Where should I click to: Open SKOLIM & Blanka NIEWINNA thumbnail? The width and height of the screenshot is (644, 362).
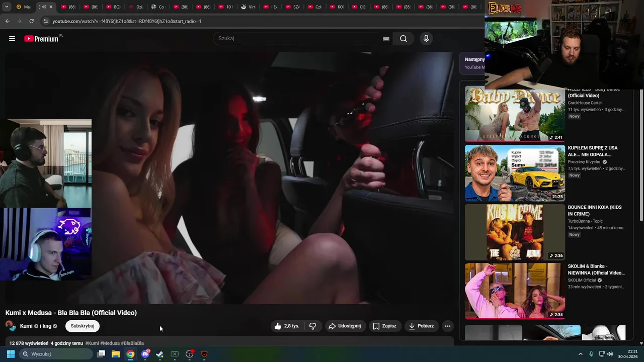click(515, 291)
